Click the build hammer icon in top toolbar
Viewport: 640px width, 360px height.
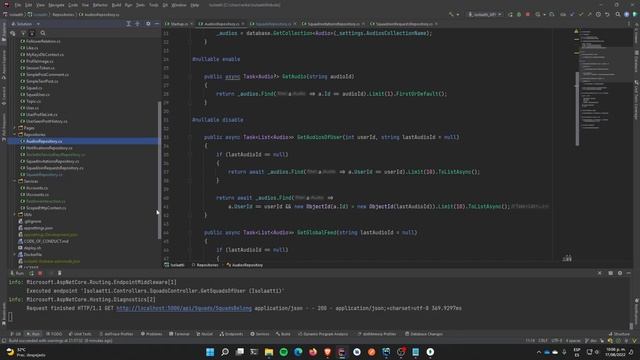[451, 14]
